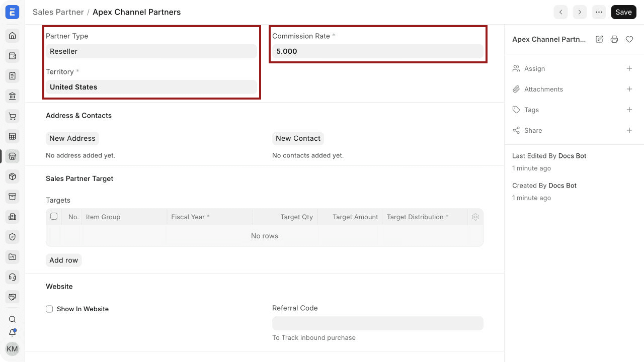Click the print icon in side panel
This screenshot has width=644, height=362.
[x=614, y=39]
